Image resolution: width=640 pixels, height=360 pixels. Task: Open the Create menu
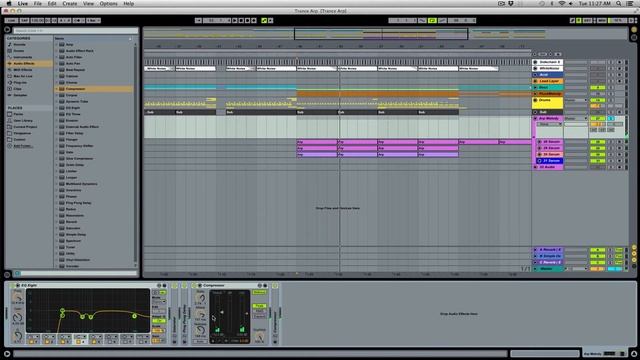tap(70, 4)
